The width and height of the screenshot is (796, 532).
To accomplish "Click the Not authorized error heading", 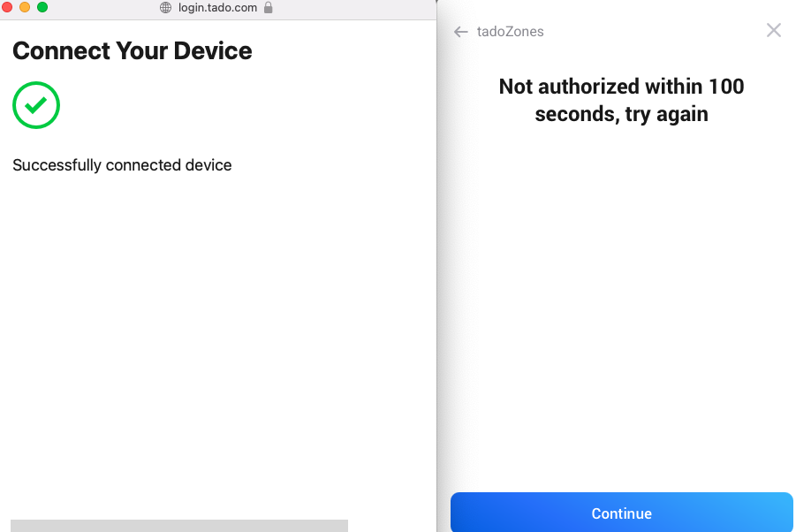I will (x=621, y=100).
